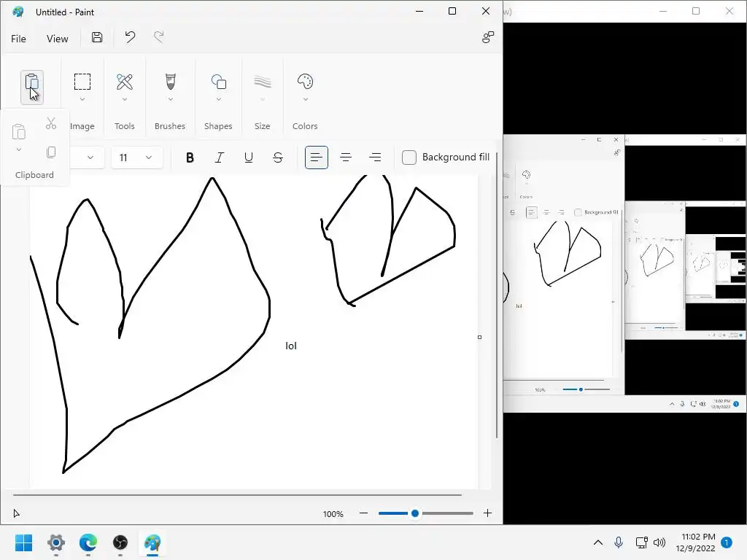
Task: Expand the Tools chevron
Action: (124, 99)
